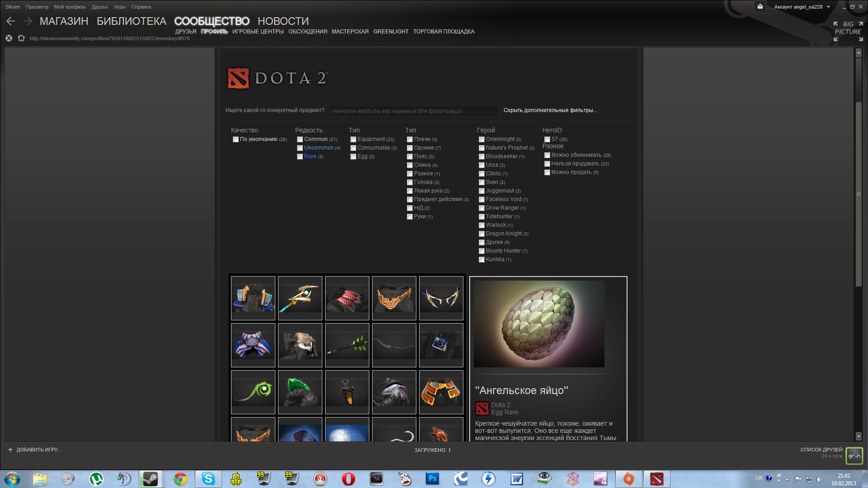868x488 pixels.
Task: Filter by Оружие slot checkbox
Action: [410, 148]
